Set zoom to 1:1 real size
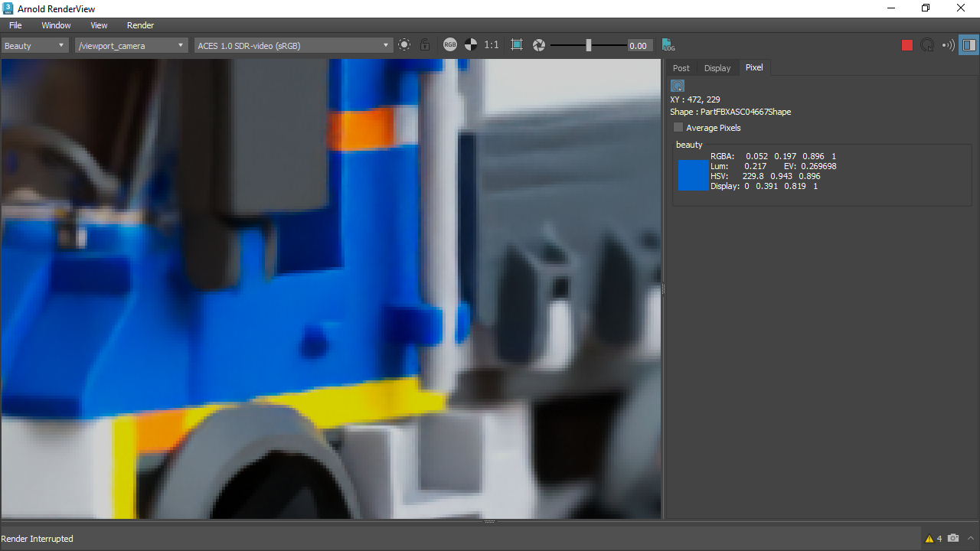 point(492,45)
